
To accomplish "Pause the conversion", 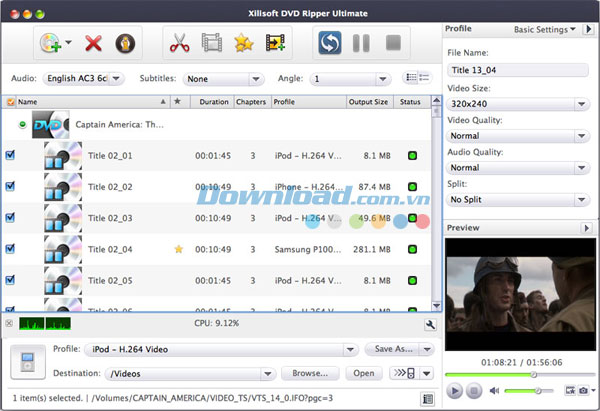I will pyautogui.click(x=361, y=43).
